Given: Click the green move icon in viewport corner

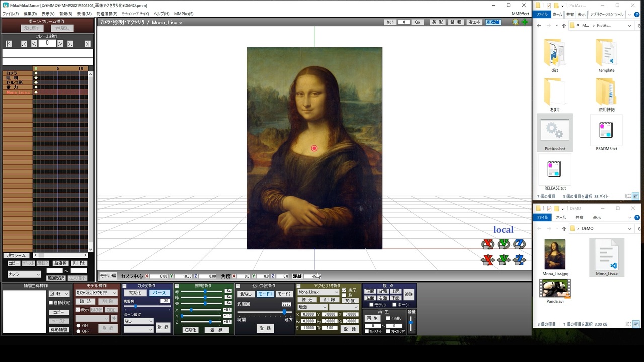Looking at the screenshot, I should (525, 22).
